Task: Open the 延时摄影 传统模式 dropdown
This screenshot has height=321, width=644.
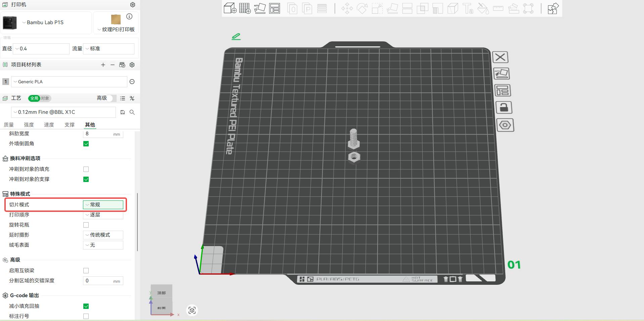Action: pyautogui.click(x=103, y=235)
